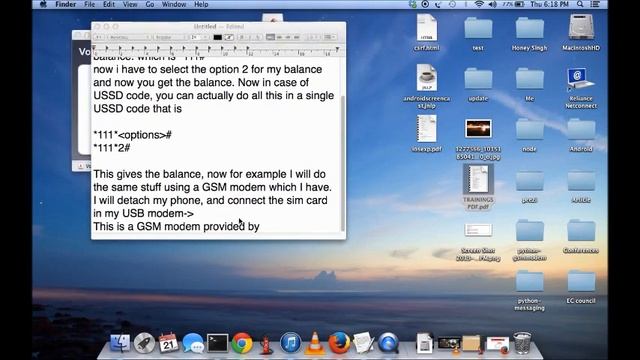
Task: Launch VLC cone icon in Dock
Action: pos(315,343)
